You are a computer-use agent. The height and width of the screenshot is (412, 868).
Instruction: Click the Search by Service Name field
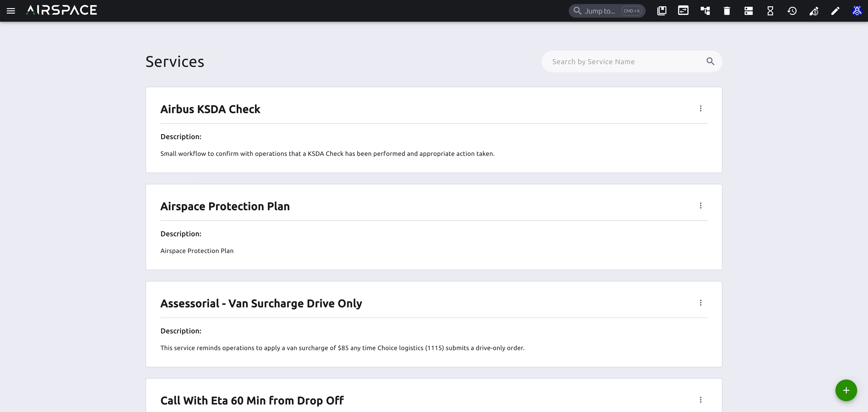pos(632,62)
